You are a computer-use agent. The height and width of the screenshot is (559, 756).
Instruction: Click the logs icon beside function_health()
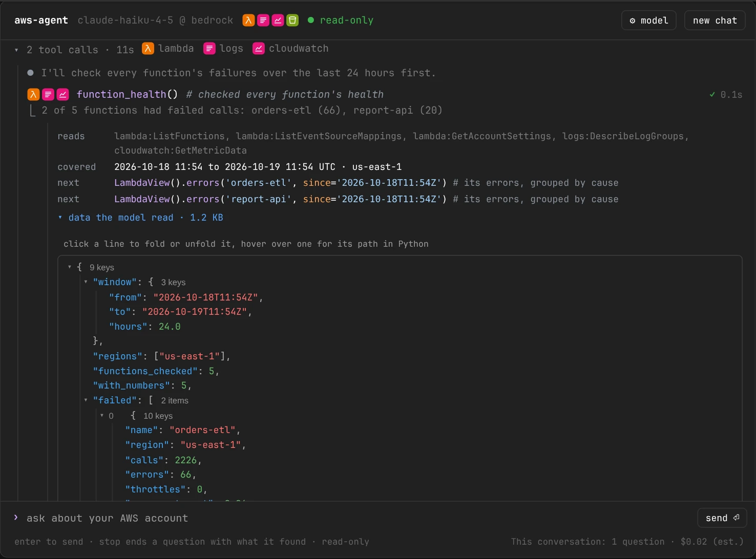(x=48, y=94)
